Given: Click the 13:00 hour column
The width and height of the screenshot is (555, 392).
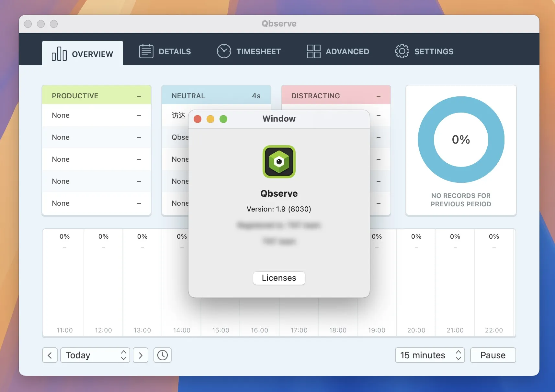Looking at the screenshot, I should coord(142,283).
